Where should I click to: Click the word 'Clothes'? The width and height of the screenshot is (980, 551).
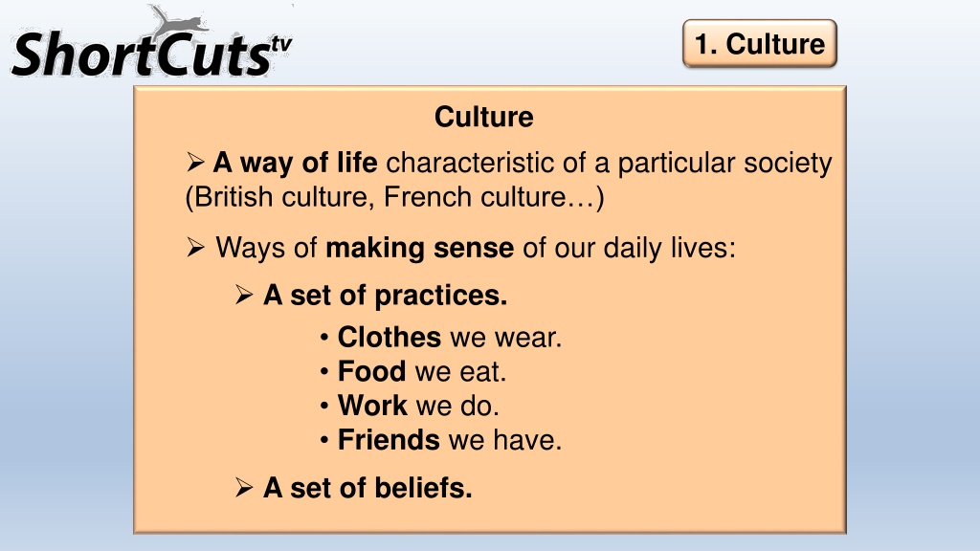click(390, 338)
